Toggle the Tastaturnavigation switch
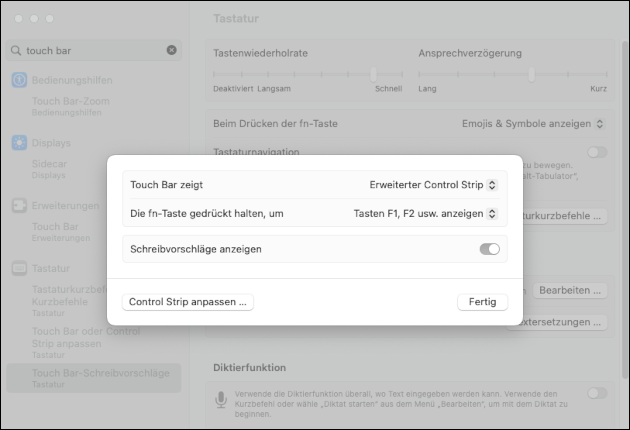The width and height of the screenshot is (630, 430). point(597,152)
